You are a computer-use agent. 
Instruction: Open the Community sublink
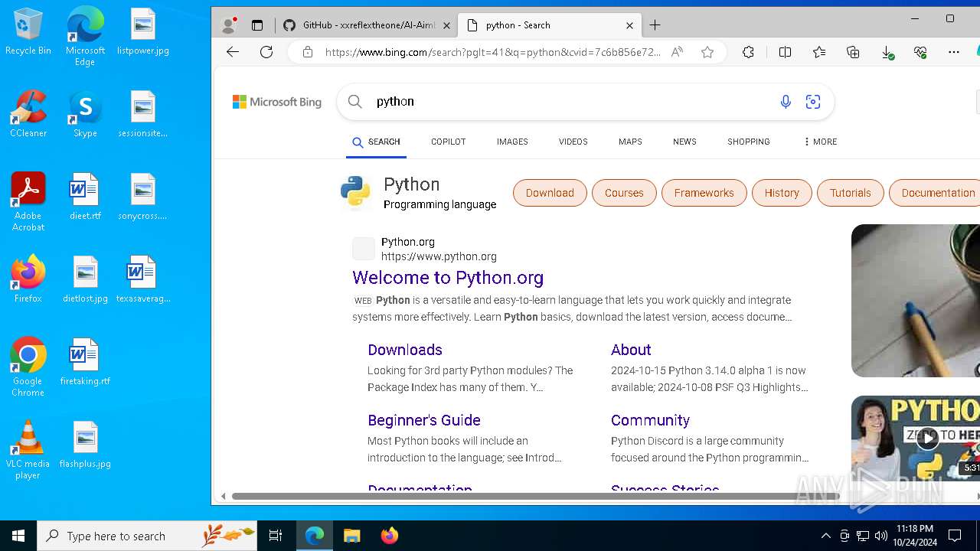[x=650, y=420]
